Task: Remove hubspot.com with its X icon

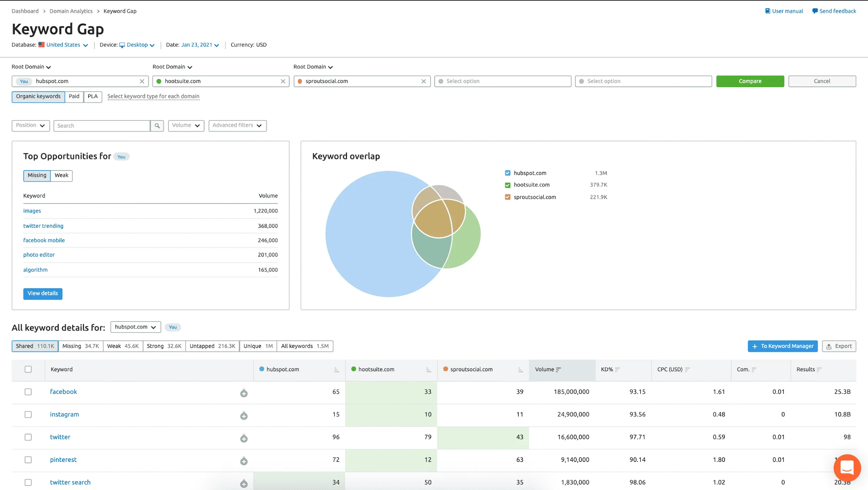Action: 142,81
